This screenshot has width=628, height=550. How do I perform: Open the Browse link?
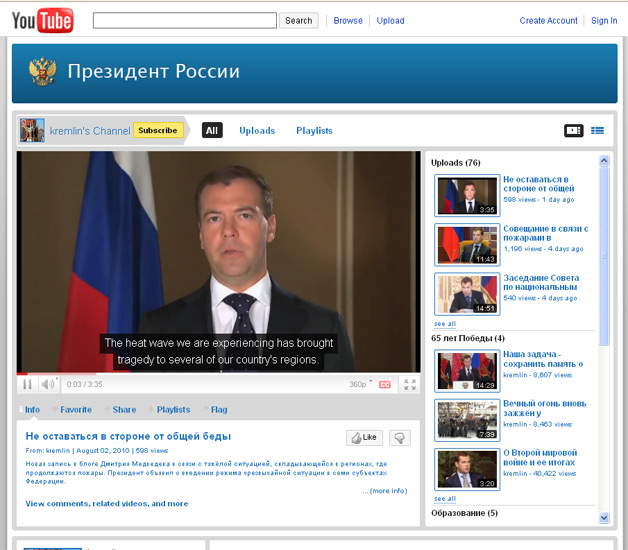[348, 20]
